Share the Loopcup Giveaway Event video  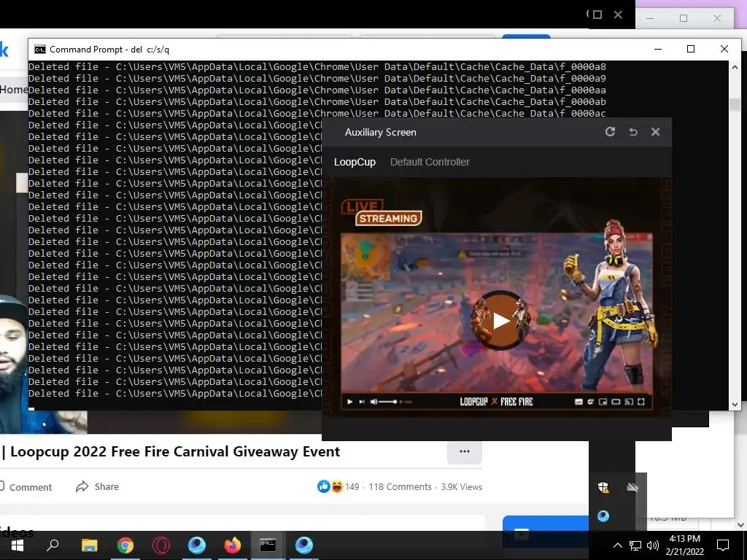(97, 486)
